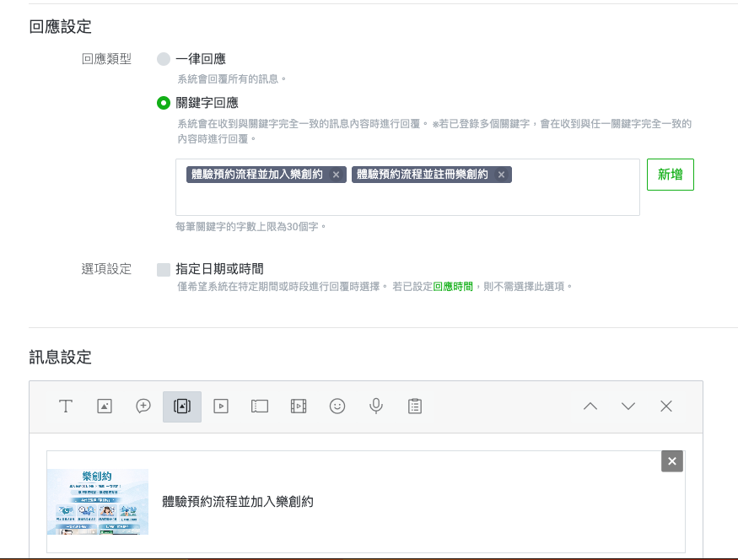Select the survey clipboard icon
This screenshot has width=738, height=560.
coord(415,406)
